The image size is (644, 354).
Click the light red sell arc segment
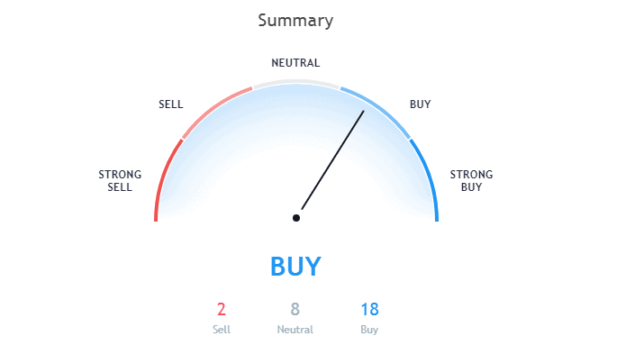[x=213, y=109]
